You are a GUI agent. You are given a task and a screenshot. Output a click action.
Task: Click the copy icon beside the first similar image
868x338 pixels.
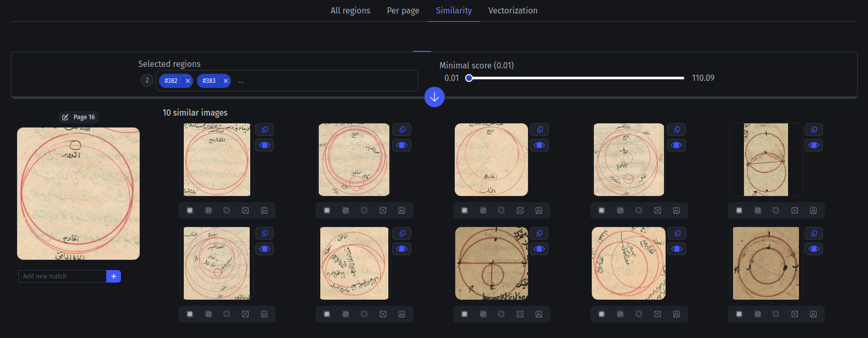tap(265, 130)
